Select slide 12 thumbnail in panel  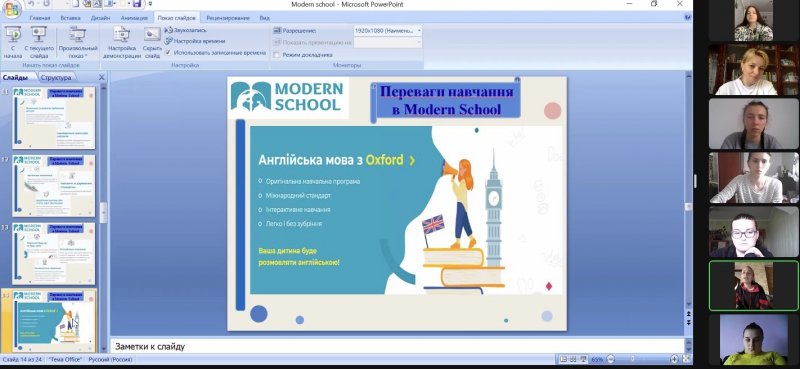54,186
